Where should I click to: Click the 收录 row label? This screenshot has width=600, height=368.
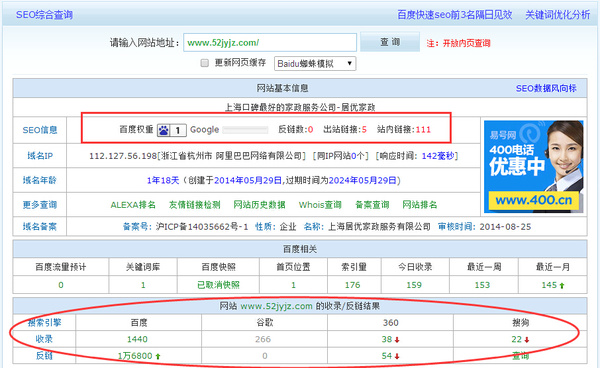pos(44,339)
